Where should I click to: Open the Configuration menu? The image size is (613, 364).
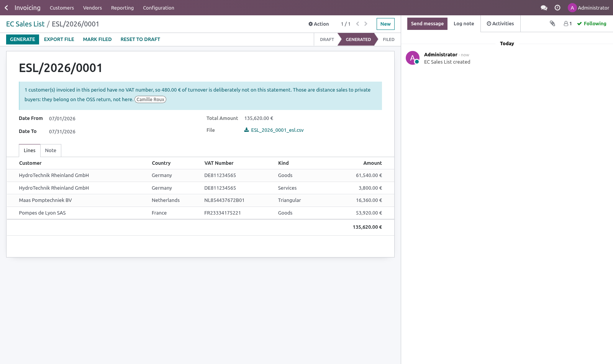pos(159,8)
